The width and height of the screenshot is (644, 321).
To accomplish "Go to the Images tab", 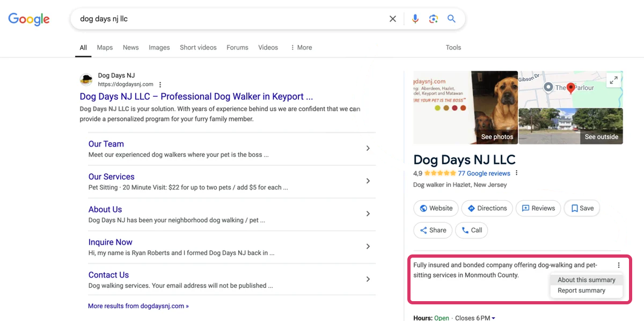I will (x=159, y=47).
